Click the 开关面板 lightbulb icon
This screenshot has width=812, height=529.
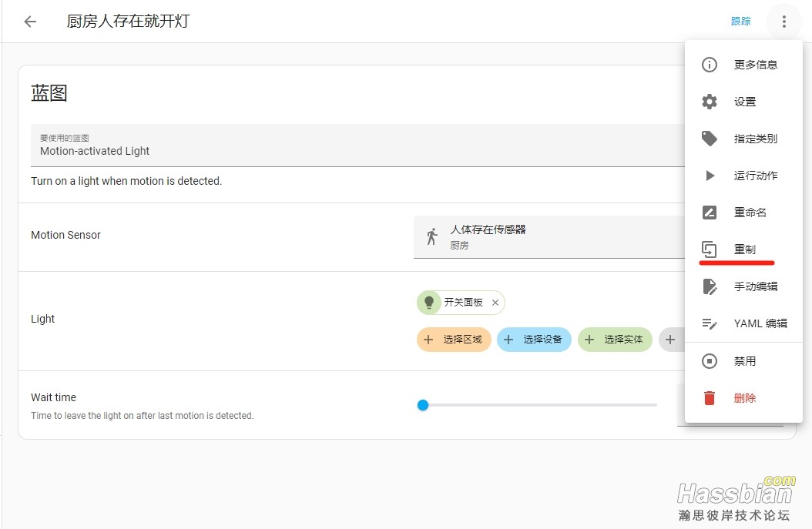tap(429, 303)
